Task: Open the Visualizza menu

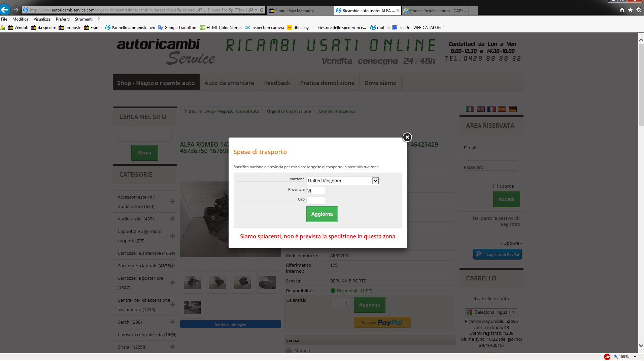Action: (x=42, y=19)
